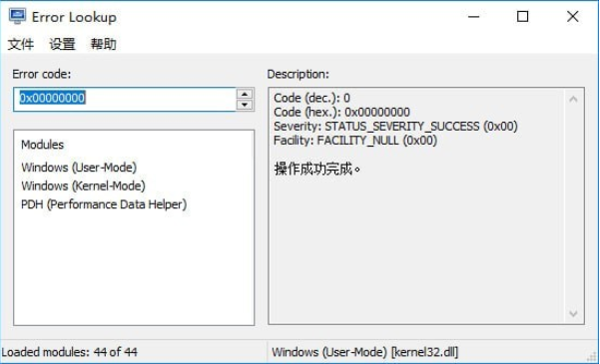Grab the window resize grip corner
Screen dimensions: 600x364
click(x=593, y=357)
